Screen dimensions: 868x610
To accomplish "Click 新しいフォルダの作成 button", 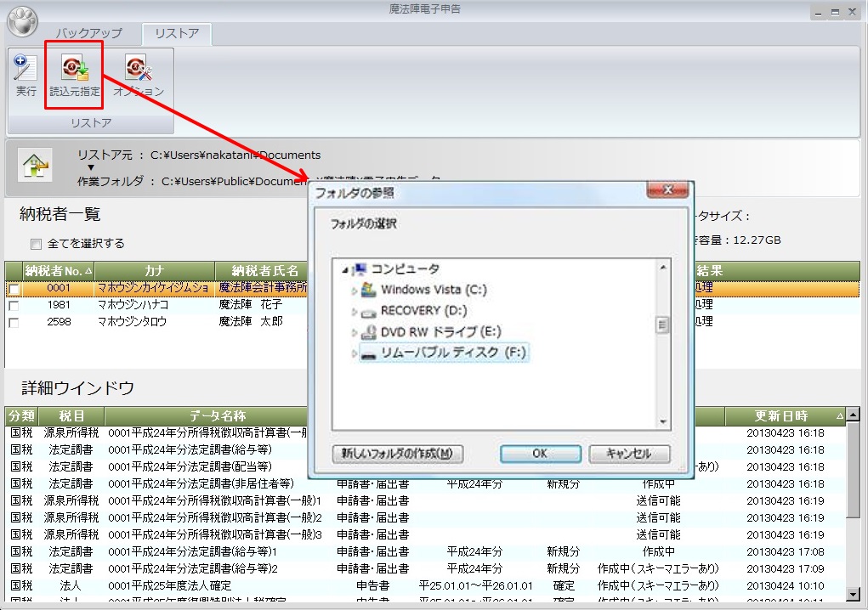I will tap(398, 454).
